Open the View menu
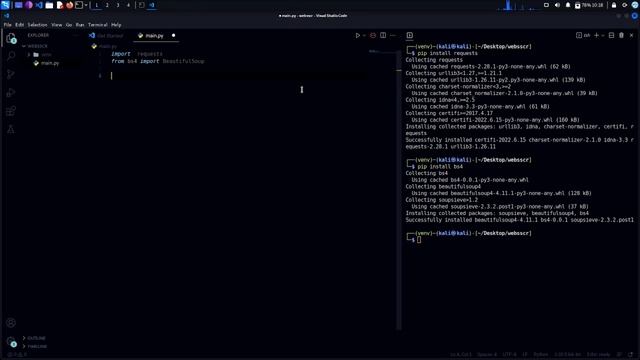Image resolution: width=640 pixels, height=360 pixels. coord(56,25)
